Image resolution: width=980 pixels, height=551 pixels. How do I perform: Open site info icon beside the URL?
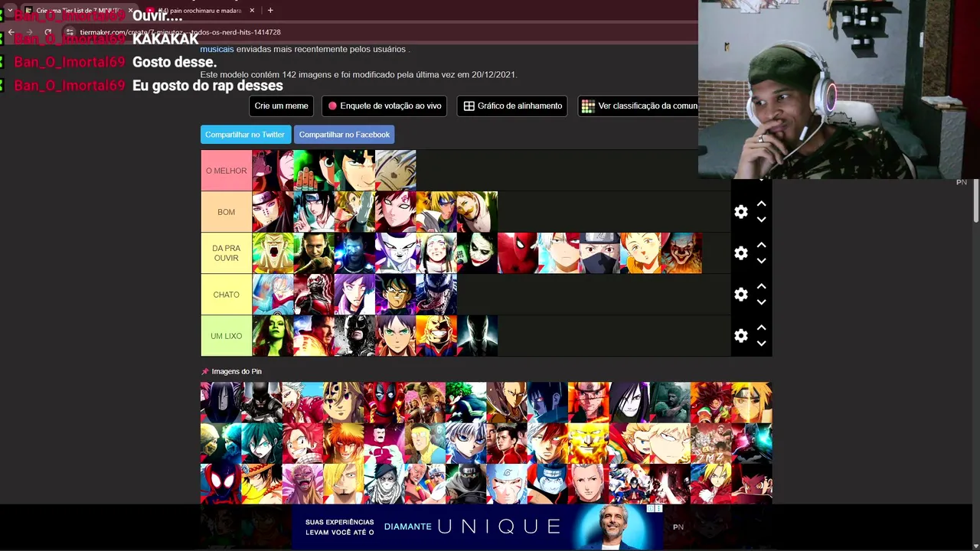pyautogui.click(x=70, y=32)
